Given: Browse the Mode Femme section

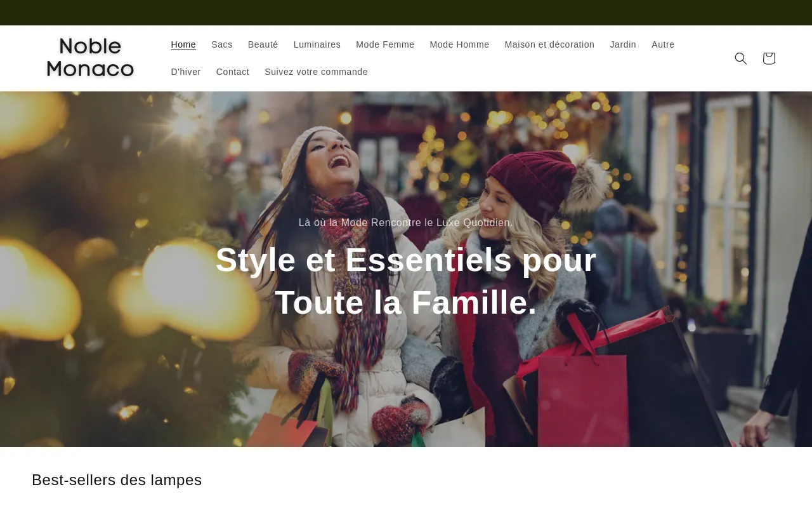Looking at the screenshot, I should point(385,44).
